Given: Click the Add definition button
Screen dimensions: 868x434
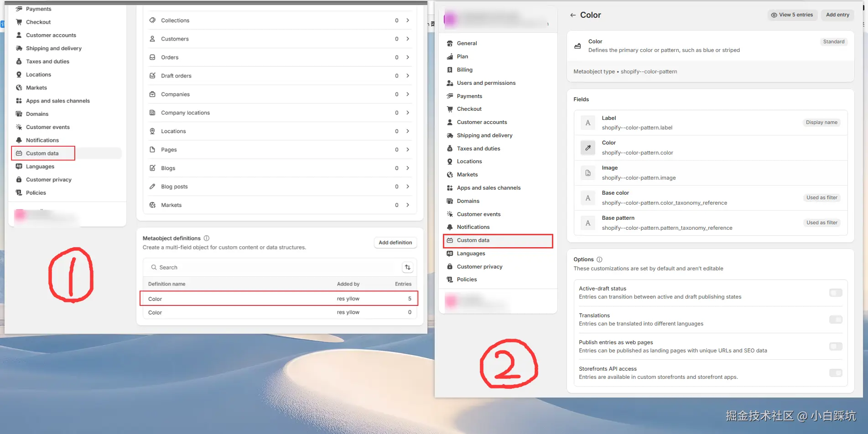Looking at the screenshot, I should (395, 243).
